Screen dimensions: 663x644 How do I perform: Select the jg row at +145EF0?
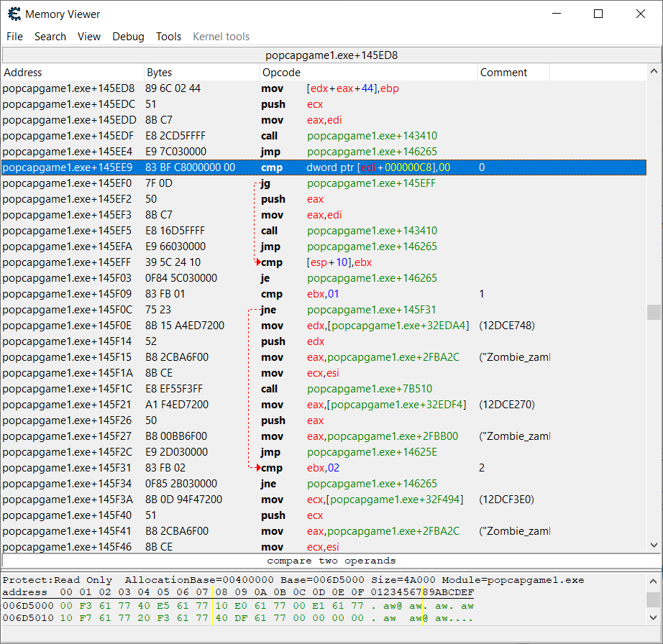tap(324, 183)
